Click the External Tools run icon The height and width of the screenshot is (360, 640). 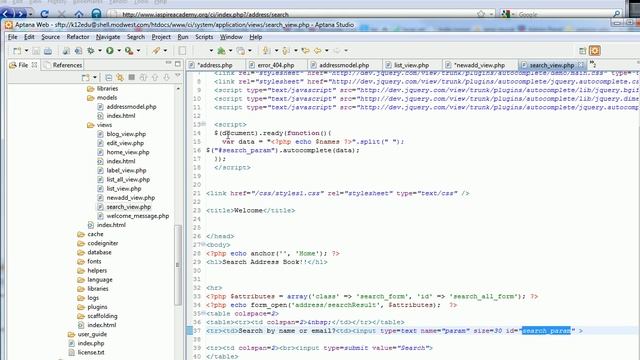[x=129, y=51]
